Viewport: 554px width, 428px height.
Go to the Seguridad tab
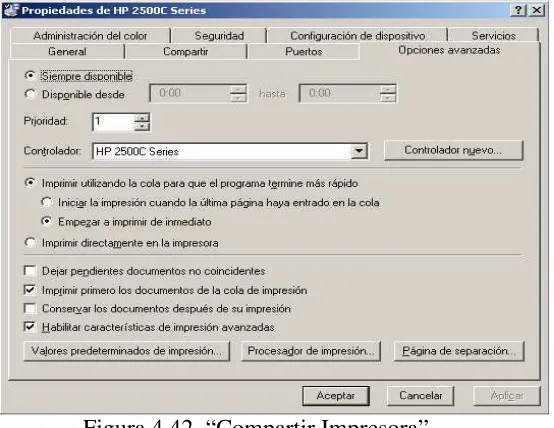click(219, 36)
